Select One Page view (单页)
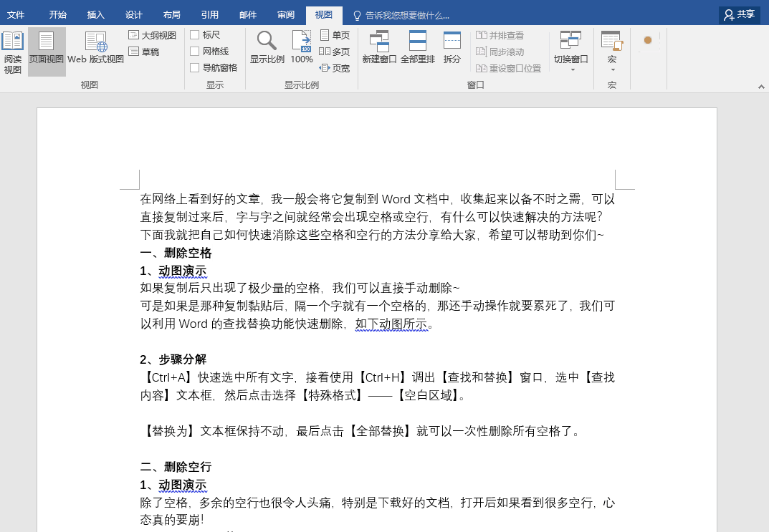This screenshot has width=769, height=532. pyautogui.click(x=335, y=35)
